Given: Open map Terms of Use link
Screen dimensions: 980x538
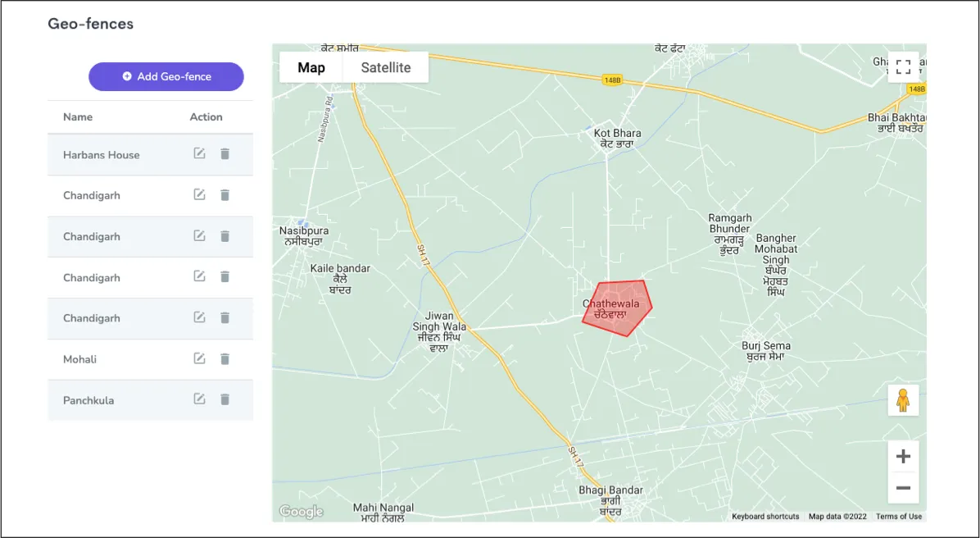Looking at the screenshot, I should click(899, 517).
